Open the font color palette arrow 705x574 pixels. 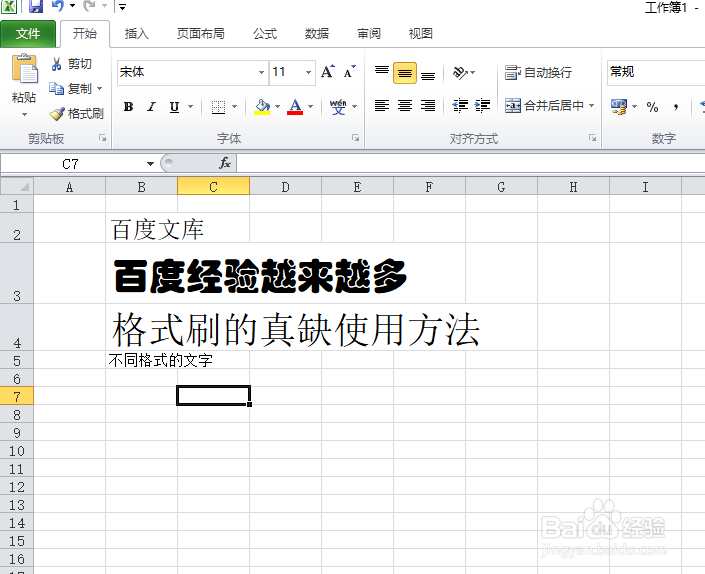tap(311, 107)
